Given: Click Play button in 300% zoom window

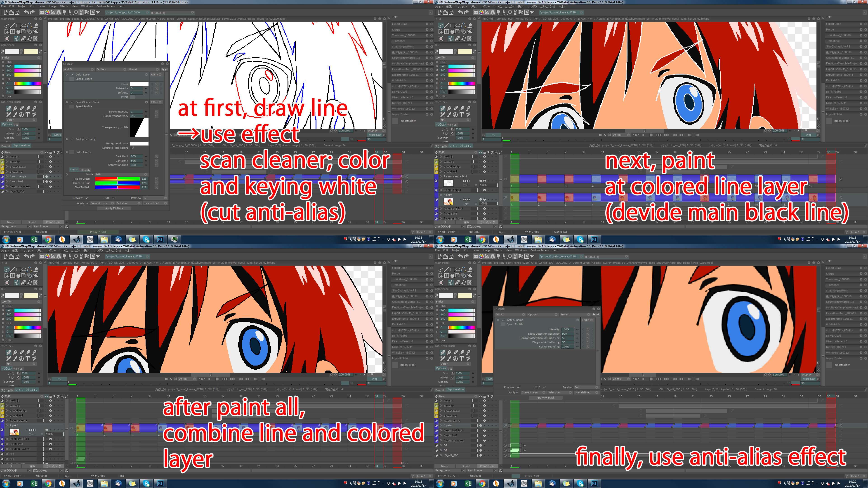Looking at the screenshot, I should [x=644, y=379].
